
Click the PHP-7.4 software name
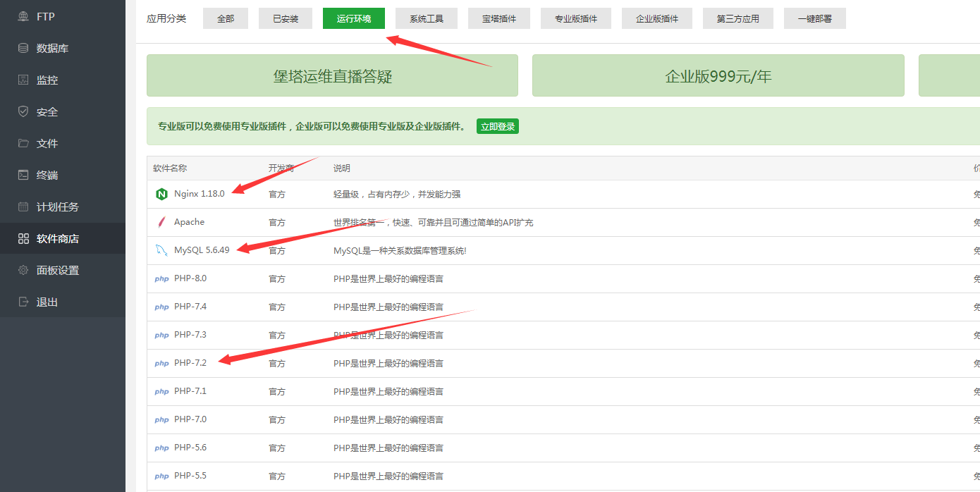tap(190, 307)
